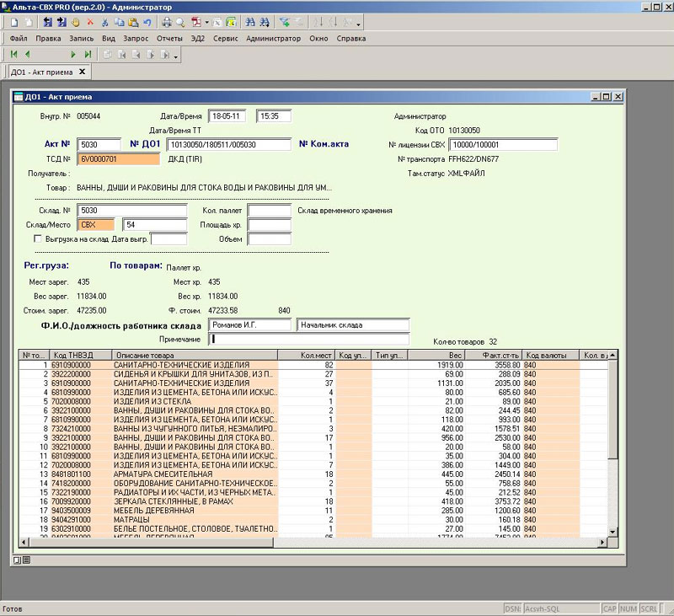Click the Склад. № field
This screenshot has width=674, height=616.
click(x=132, y=210)
